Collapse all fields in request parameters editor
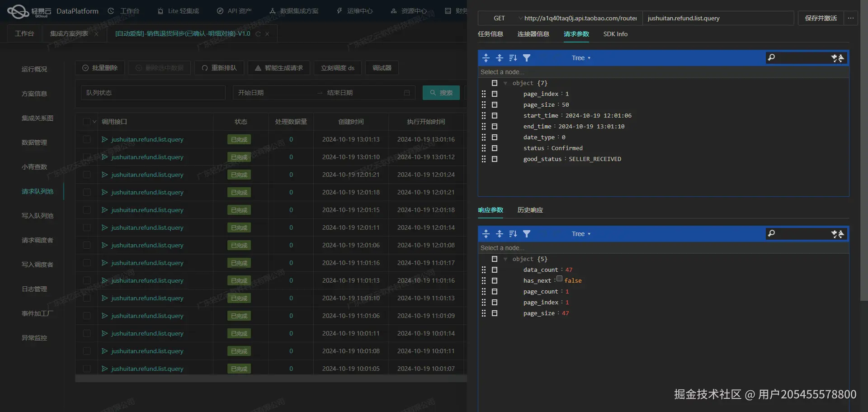Viewport: 868px width, 412px height. 500,58
